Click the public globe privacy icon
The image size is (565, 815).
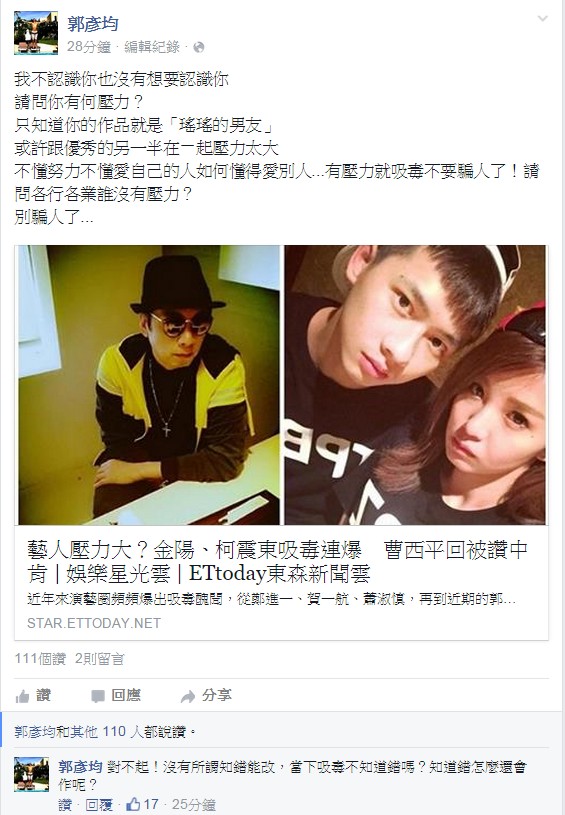click(x=199, y=47)
